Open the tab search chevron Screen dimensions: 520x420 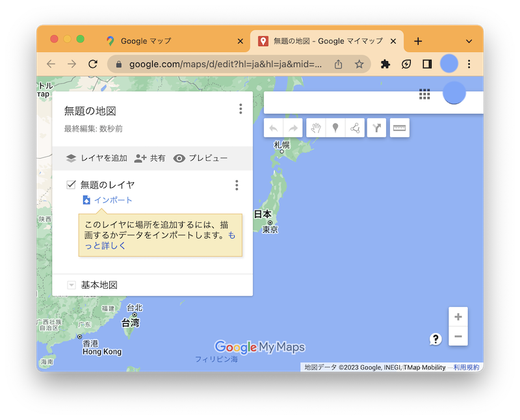(x=469, y=41)
